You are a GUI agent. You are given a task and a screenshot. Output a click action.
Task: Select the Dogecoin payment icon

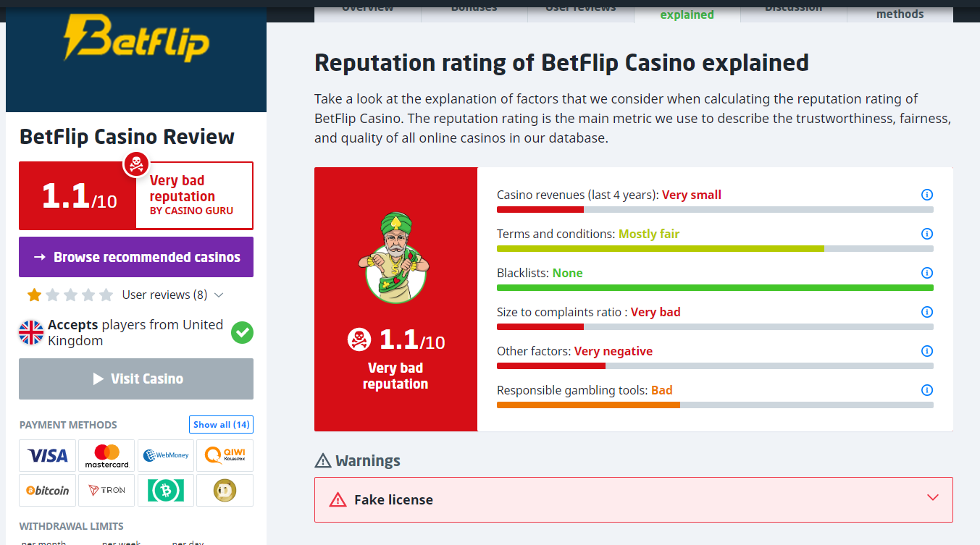(x=225, y=490)
